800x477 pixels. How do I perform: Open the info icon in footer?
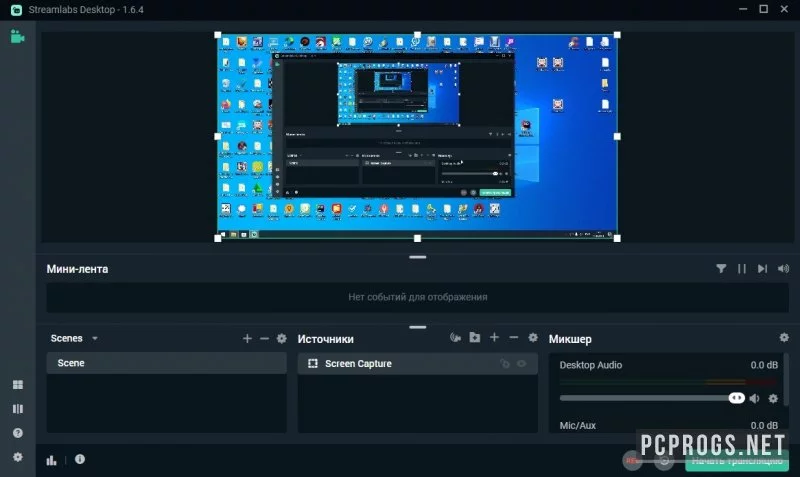point(80,459)
